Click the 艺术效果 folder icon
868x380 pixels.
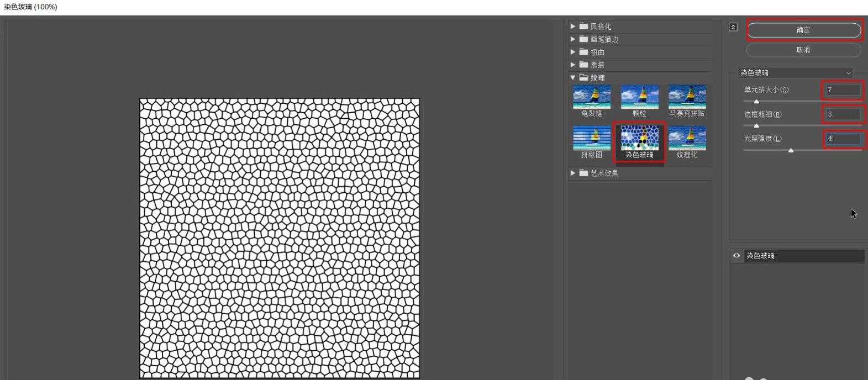click(583, 173)
